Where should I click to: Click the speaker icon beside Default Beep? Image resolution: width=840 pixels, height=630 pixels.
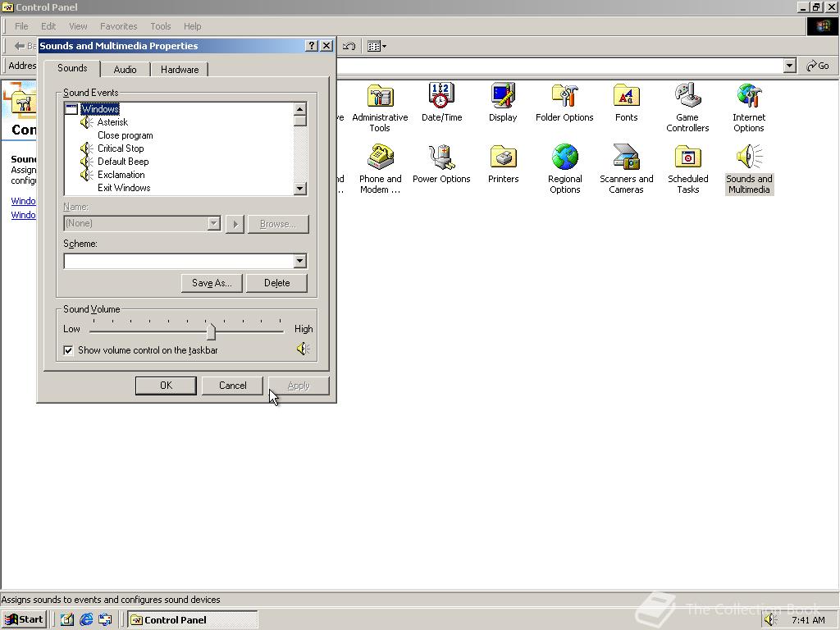[x=86, y=162]
